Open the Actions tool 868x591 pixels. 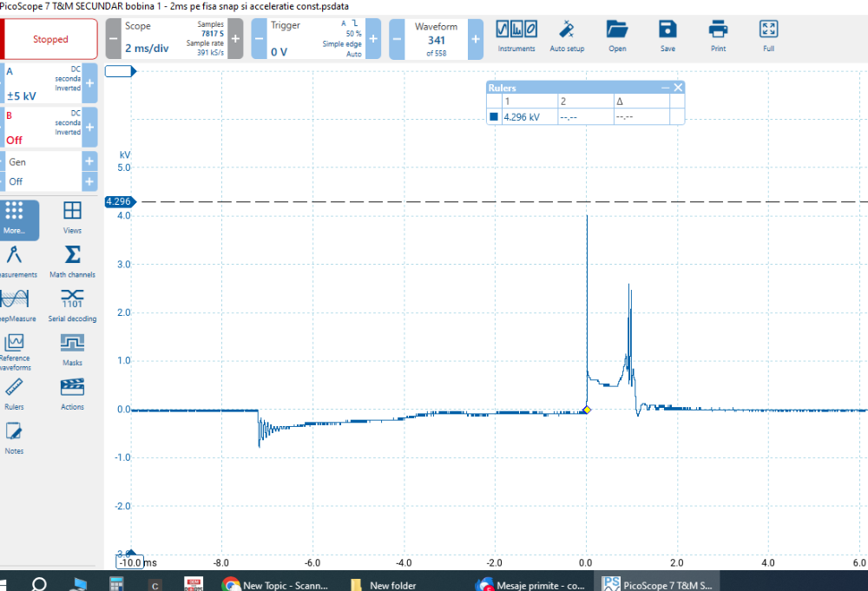point(73,393)
